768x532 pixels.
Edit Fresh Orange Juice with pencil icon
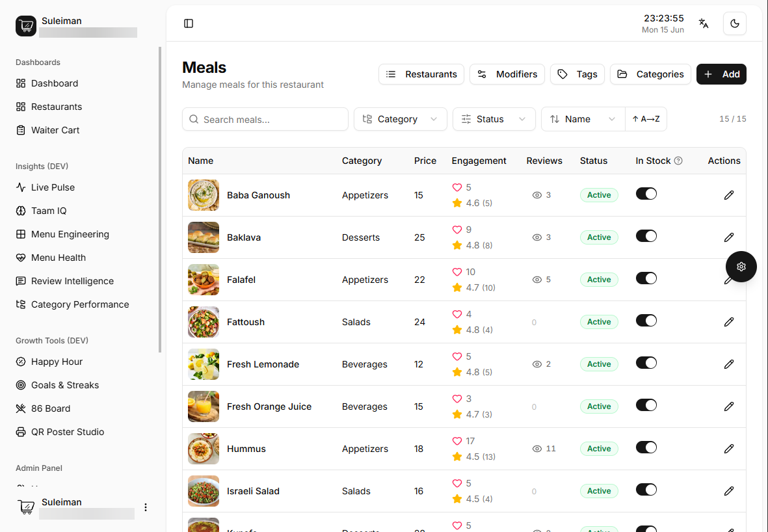(729, 406)
